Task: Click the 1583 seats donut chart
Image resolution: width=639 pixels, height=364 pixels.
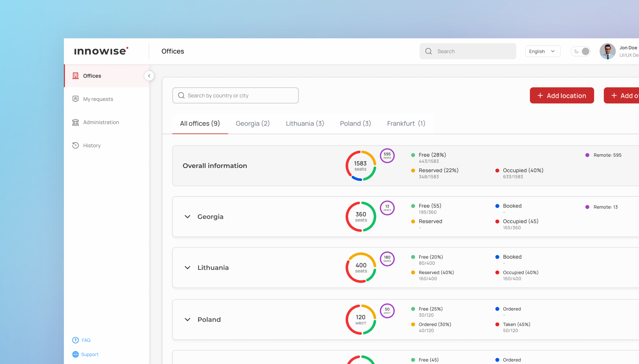Action: [361, 166]
